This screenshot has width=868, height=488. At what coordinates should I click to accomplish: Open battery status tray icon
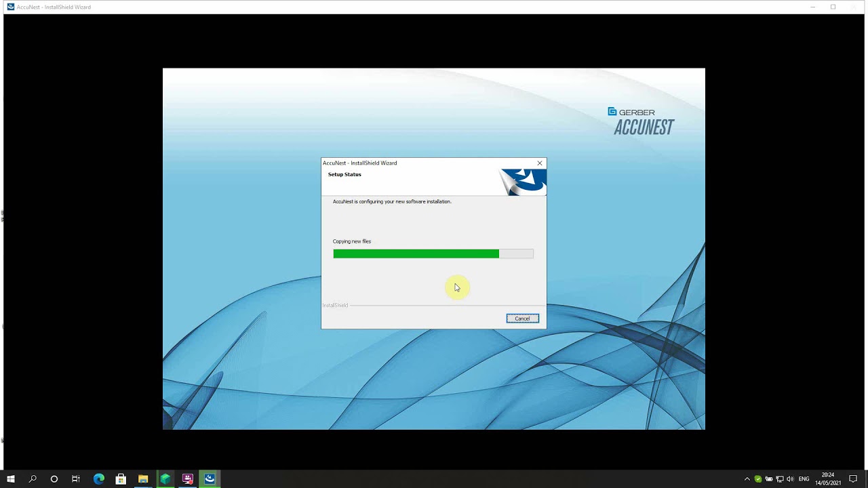click(x=769, y=479)
